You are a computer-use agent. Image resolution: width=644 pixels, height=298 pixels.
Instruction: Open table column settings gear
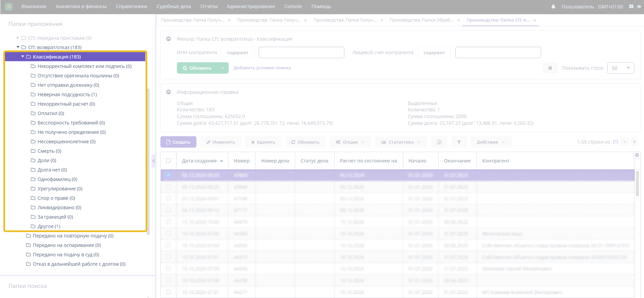pos(637,155)
